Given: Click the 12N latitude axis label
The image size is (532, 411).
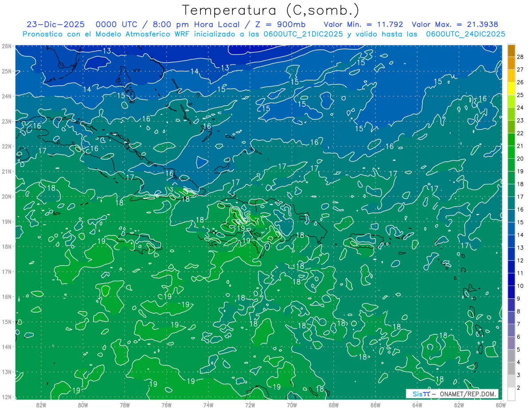Looking at the screenshot, I should (x=7, y=397).
